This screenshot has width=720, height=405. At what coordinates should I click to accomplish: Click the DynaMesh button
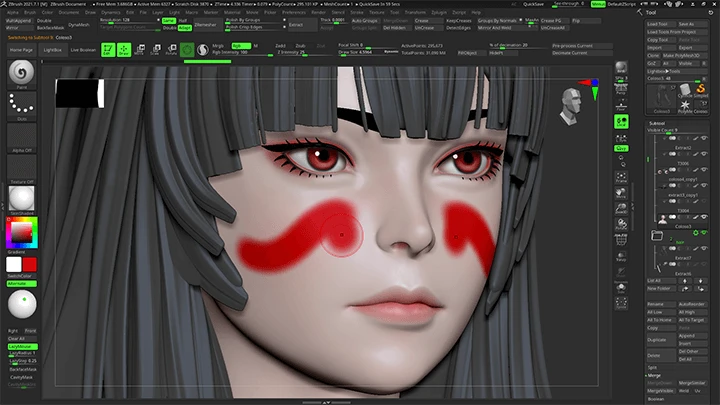79,24
